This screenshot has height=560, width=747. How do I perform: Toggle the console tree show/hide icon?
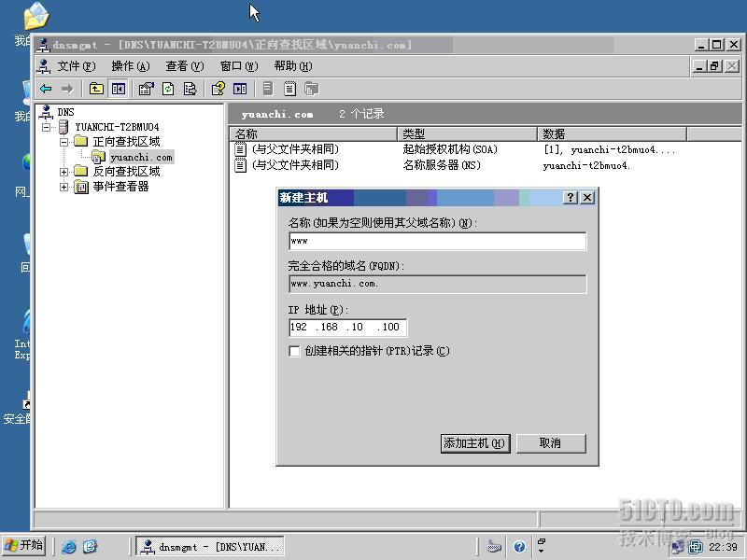click(119, 89)
